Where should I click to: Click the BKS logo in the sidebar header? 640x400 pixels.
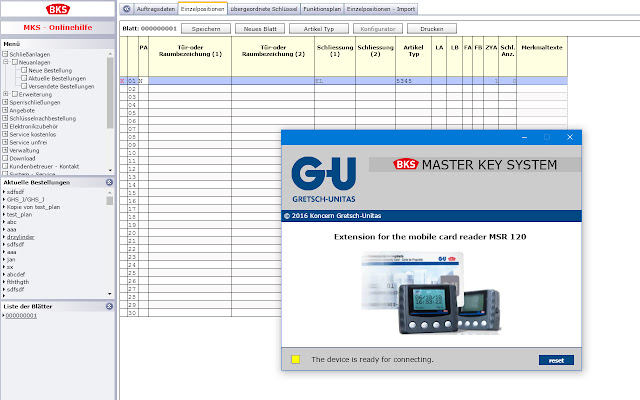58,9
